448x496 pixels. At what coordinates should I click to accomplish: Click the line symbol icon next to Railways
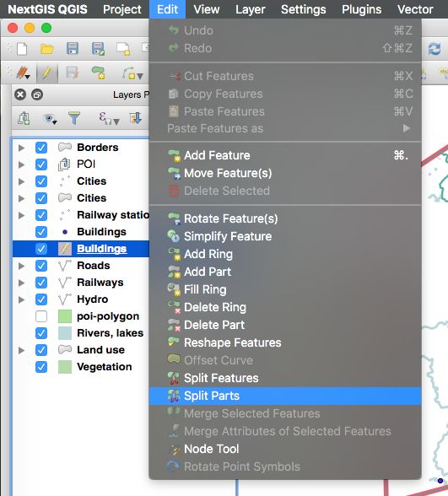click(x=65, y=282)
